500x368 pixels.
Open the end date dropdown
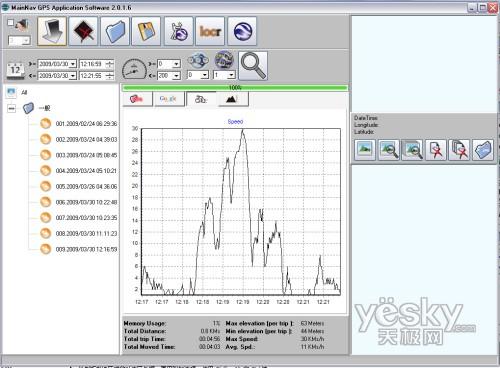tap(73, 76)
